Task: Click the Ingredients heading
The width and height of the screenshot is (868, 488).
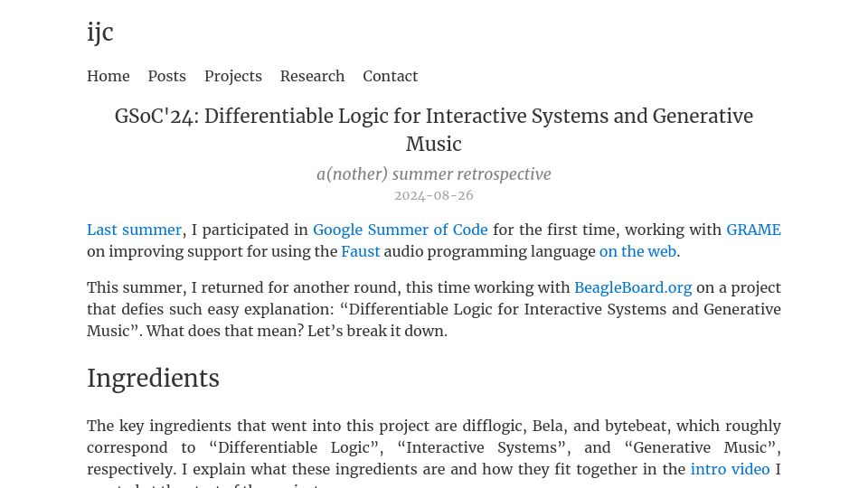Action: point(154,379)
